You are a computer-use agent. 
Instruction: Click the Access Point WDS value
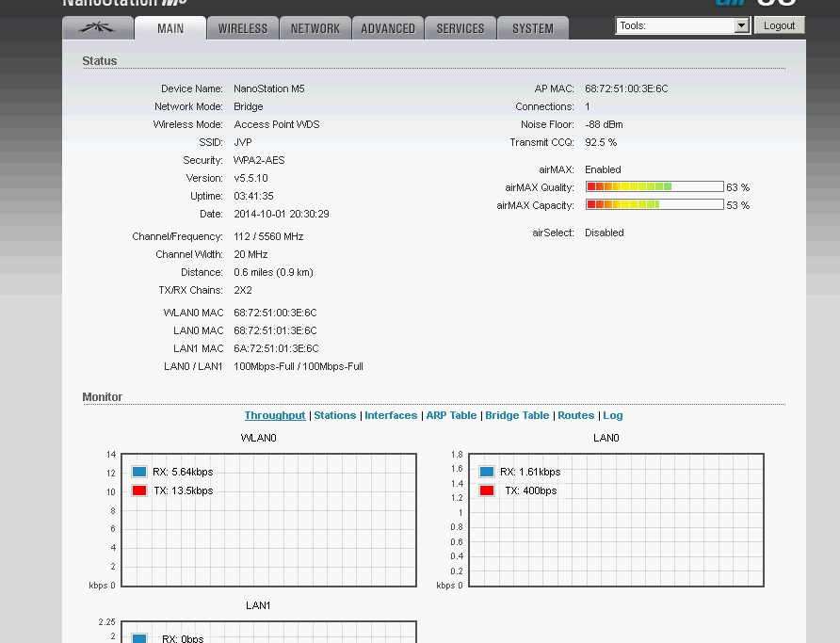(277, 124)
